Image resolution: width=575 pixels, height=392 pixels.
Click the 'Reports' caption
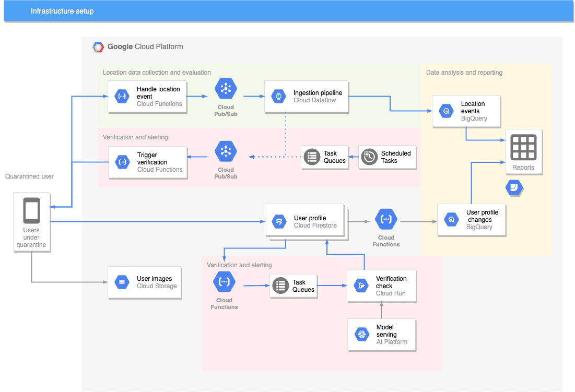(x=523, y=168)
